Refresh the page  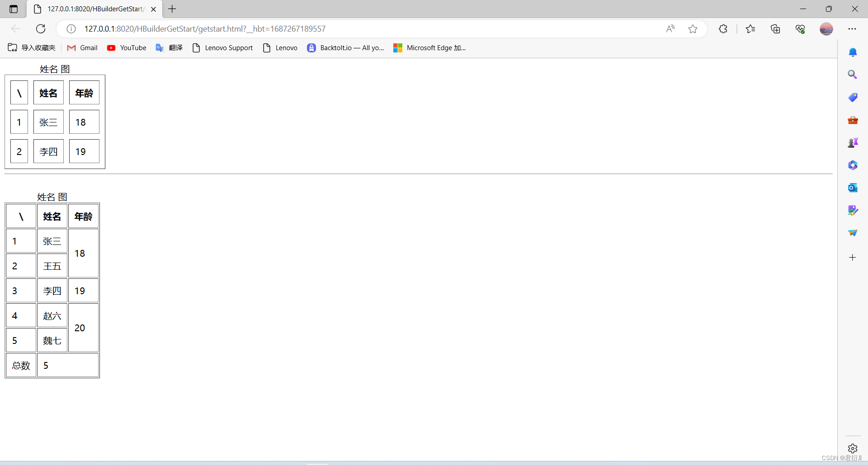(41, 29)
